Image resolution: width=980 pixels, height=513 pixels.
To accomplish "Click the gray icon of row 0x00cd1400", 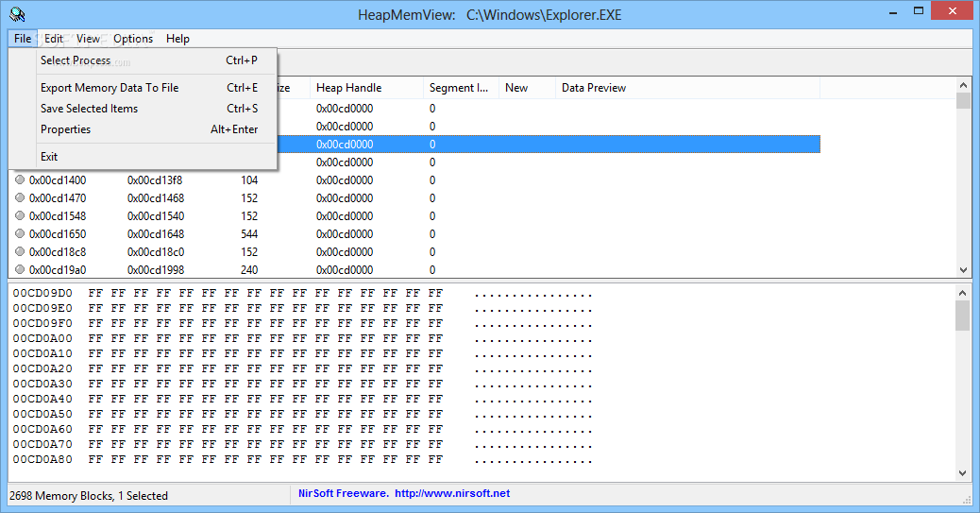I will (20, 180).
